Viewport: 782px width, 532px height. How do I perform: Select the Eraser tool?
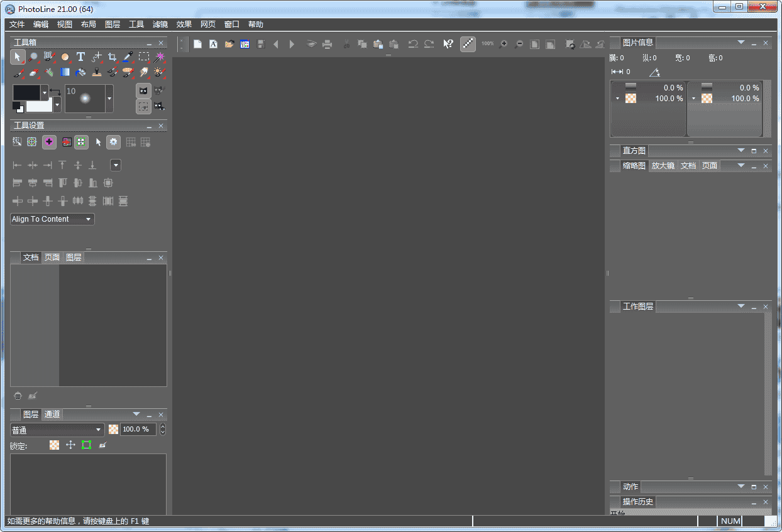click(34, 72)
